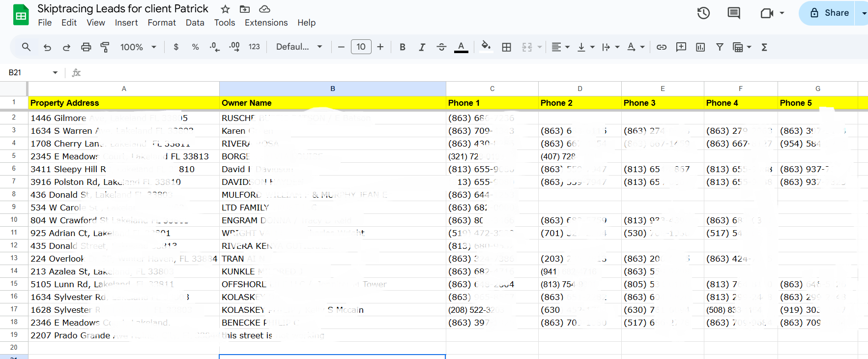Screen dimensions: 868x359
Task: Open the Format menu
Action: click(x=161, y=23)
